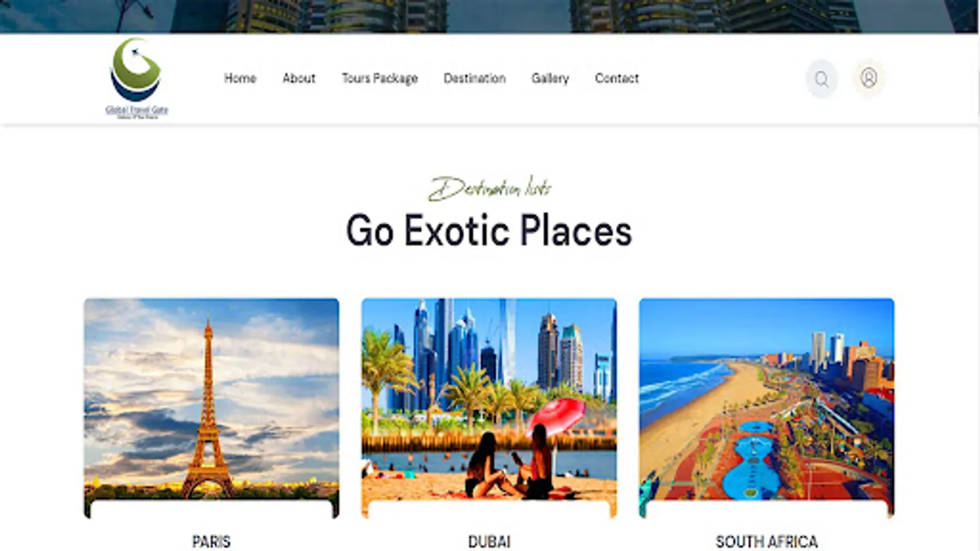
Task: Open the user account profile icon
Action: point(869,78)
